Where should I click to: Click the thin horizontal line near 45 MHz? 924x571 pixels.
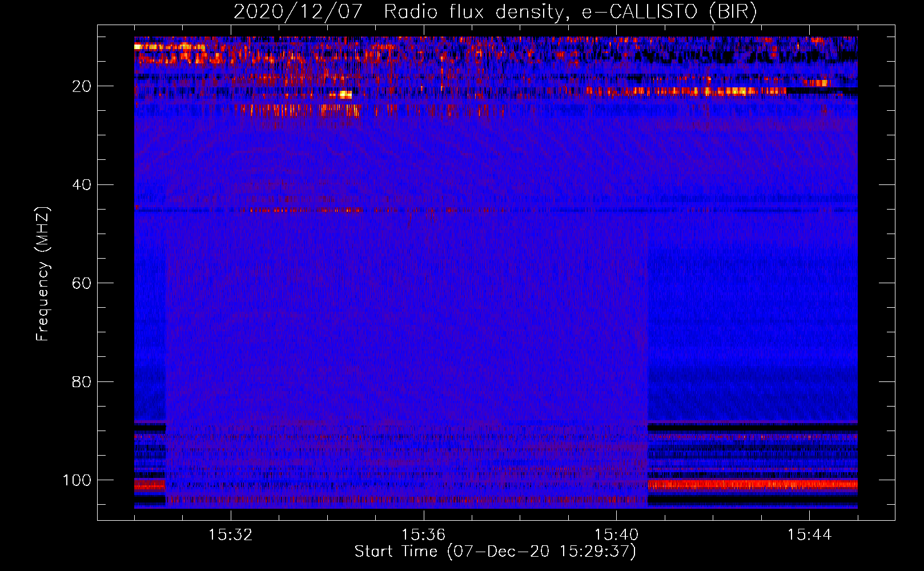496,210
